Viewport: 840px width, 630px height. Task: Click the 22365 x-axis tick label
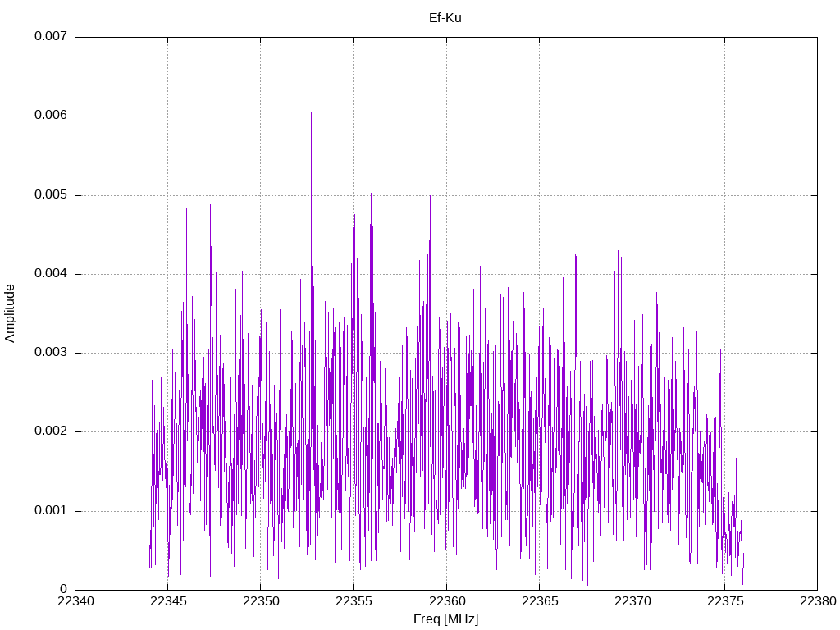540,601
